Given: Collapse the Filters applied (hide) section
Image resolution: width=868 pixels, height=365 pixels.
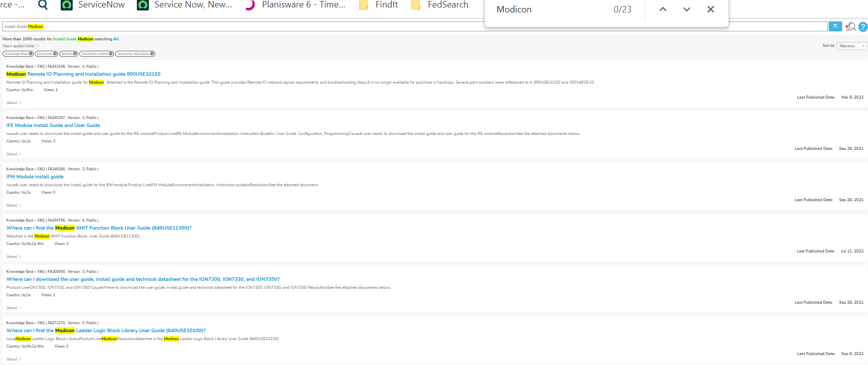Looking at the screenshot, I should click(21, 46).
